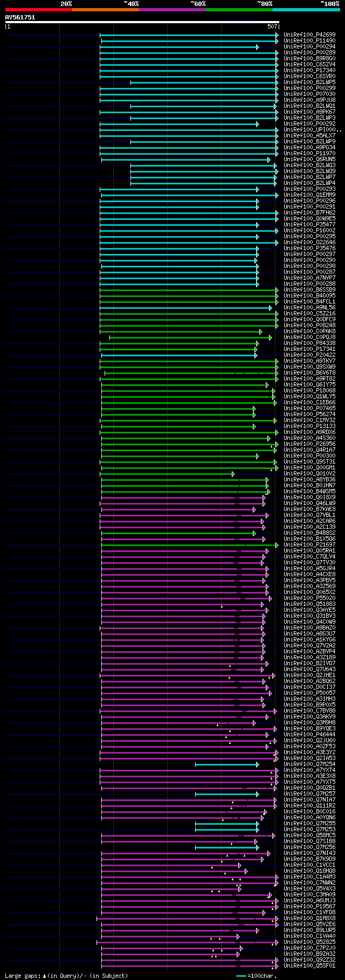The image size is (345, 980).
Task: Open hit UniRef100_O22646
Action: click(x=309, y=242)
